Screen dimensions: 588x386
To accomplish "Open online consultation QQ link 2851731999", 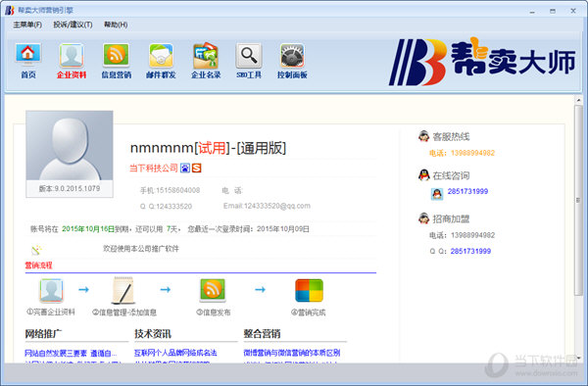I will [x=467, y=191].
